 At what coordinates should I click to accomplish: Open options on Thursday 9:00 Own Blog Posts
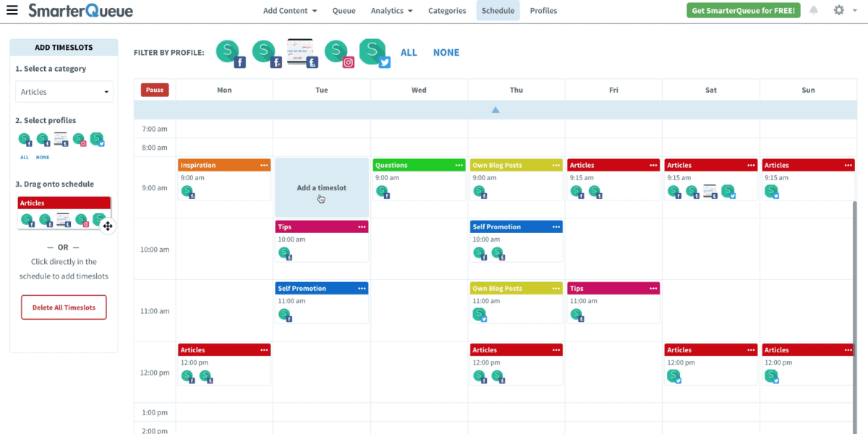pyautogui.click(x=556, y=165)
